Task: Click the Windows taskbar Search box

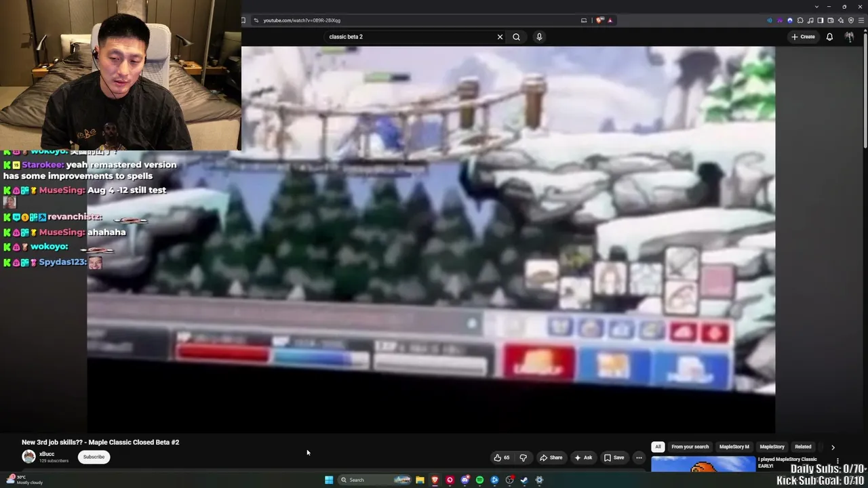Action: click(375, 480)
